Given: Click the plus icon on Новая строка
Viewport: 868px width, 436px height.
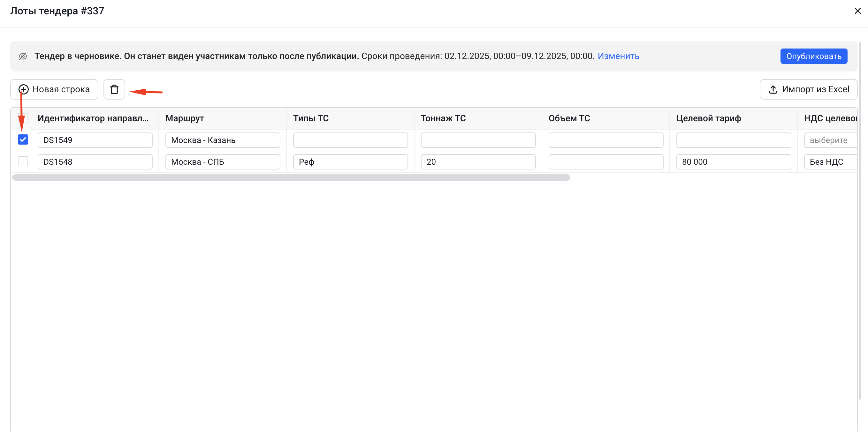Looking at the screenshot, I should pyautogui.click(x=24, y=90).
